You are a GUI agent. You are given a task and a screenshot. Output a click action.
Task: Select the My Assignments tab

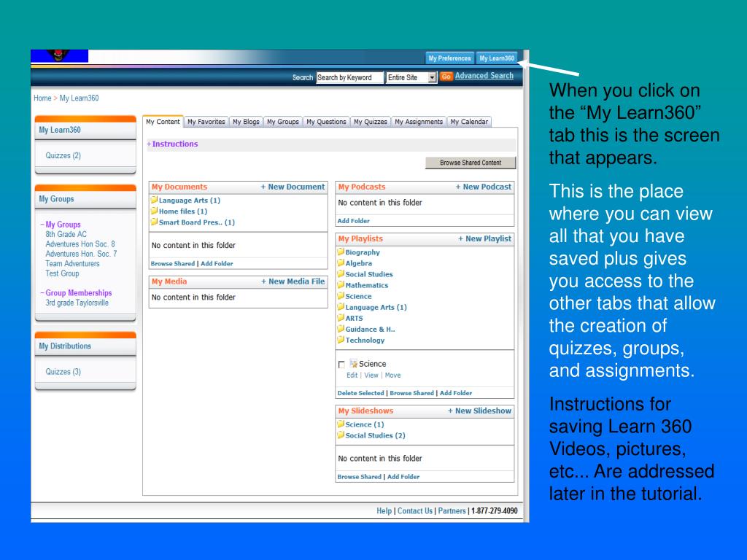(419, 122)
